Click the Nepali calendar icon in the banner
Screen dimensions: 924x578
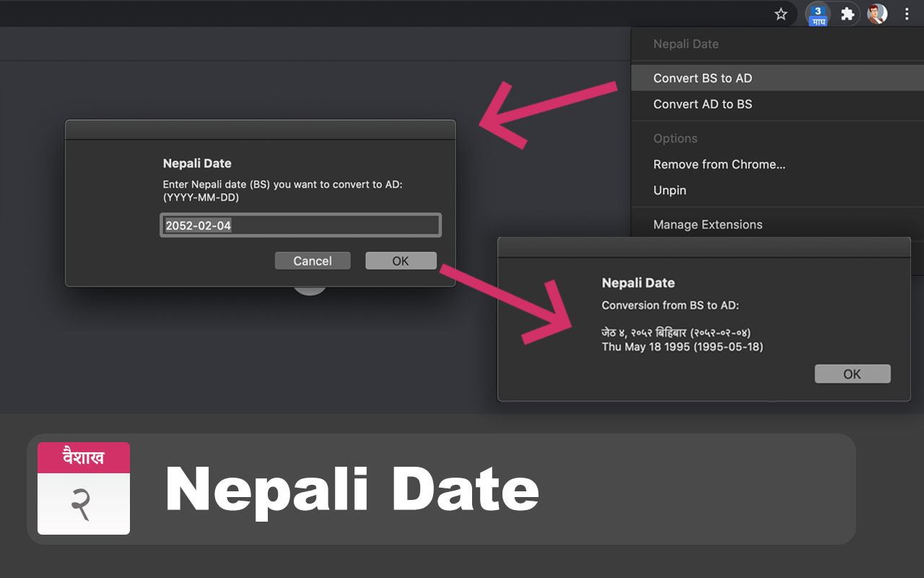click(x=84, y=488)
